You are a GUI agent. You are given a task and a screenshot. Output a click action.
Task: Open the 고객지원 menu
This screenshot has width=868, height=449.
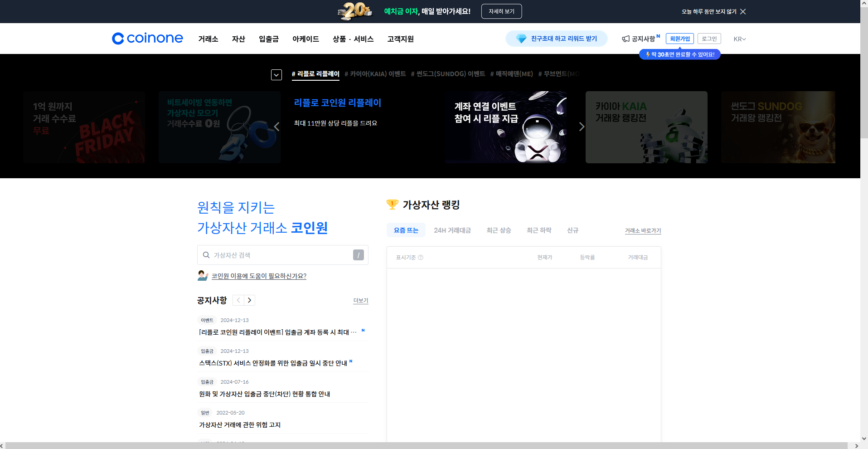tap(400, 39)
